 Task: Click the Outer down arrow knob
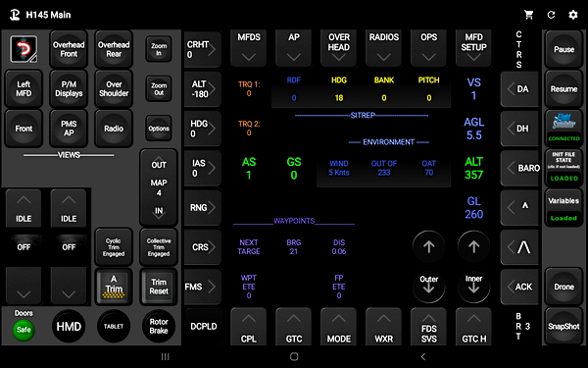pos(429,287)
